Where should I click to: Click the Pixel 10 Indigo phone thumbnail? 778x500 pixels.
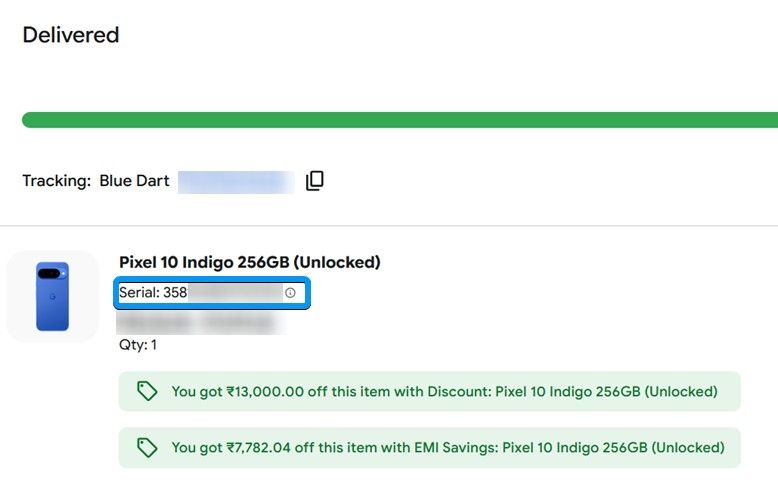pyautogui.click(x=53, y=296)
